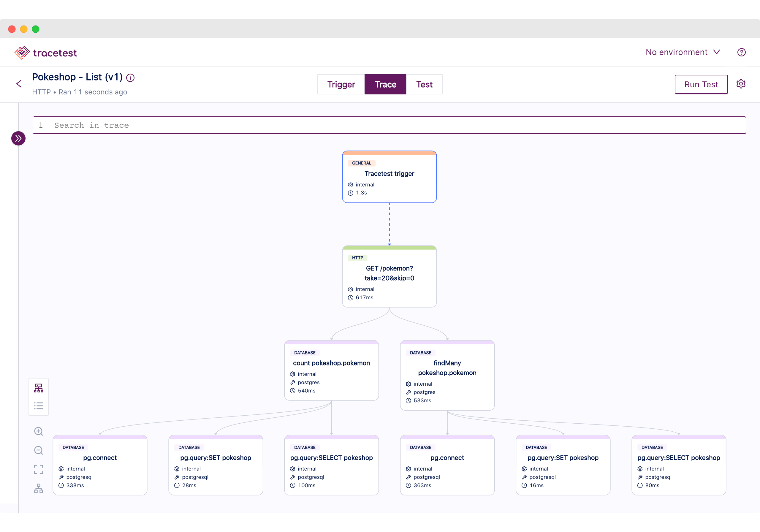Select the list view icon
This screenshot has width=760, height=532.
point(39,406)
